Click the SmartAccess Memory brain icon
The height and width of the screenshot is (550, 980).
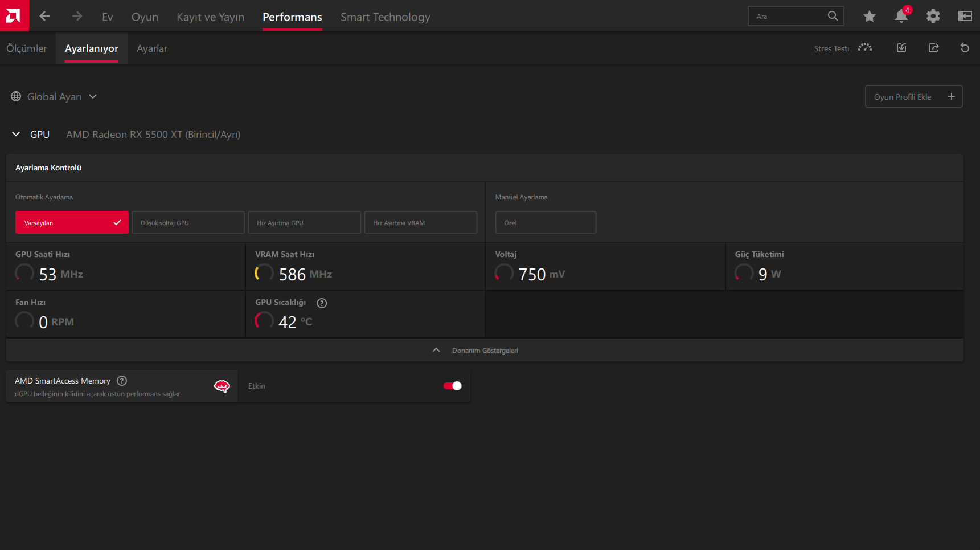(x=222, y=386)
